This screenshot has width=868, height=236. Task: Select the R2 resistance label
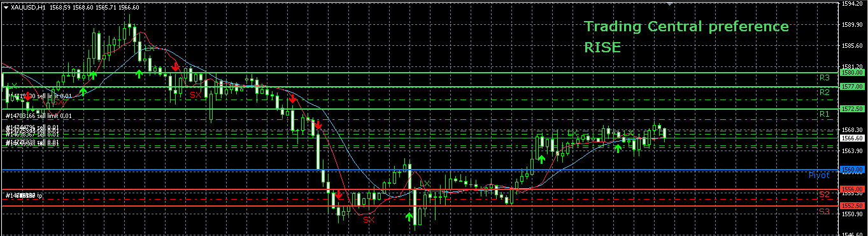(x=824, y=92)
